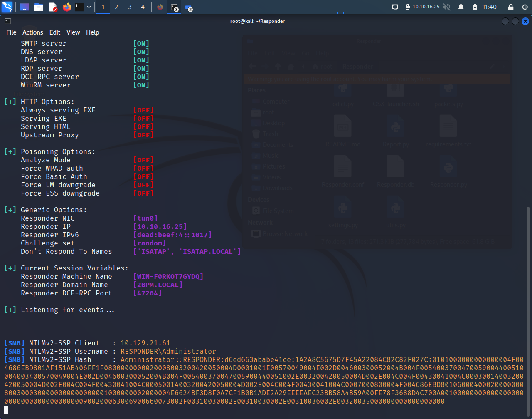The width and height of the screenshot is (532, 419).
Task: Switch to workspace 3
Action: (x=130, y=7)
